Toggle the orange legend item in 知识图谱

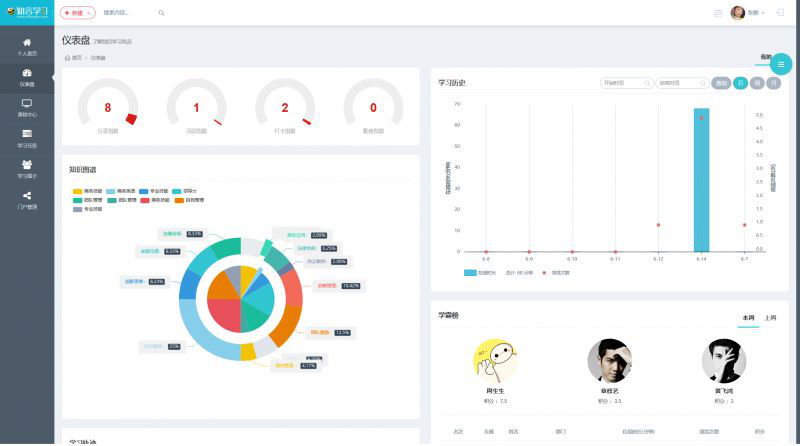click(x=189, y=200)
